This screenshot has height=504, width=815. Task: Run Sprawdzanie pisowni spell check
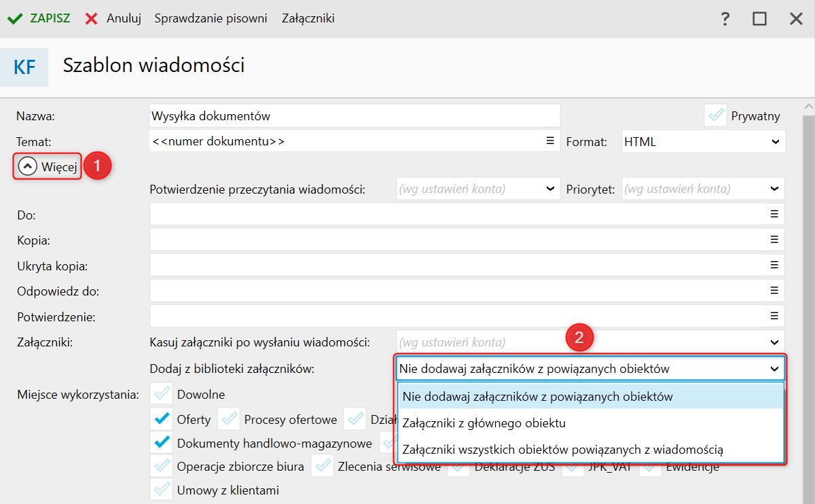tap(211, 18)
